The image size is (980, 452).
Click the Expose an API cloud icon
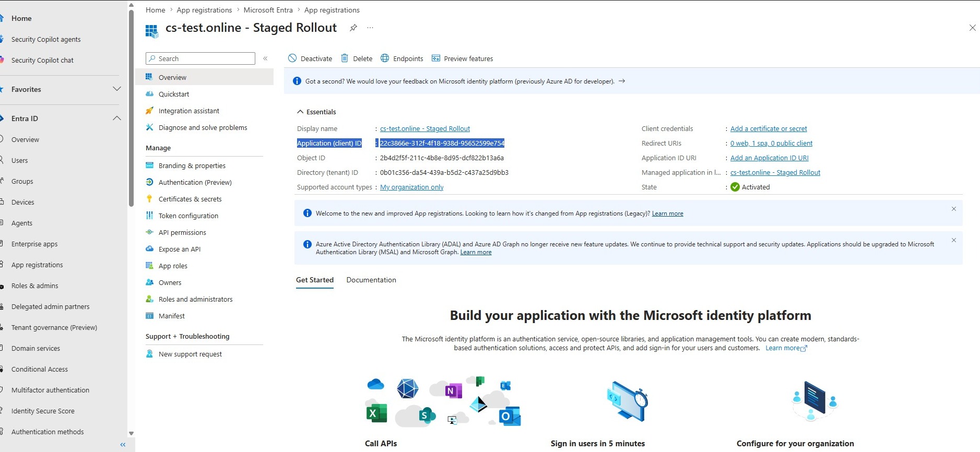(x=149, y=249)
